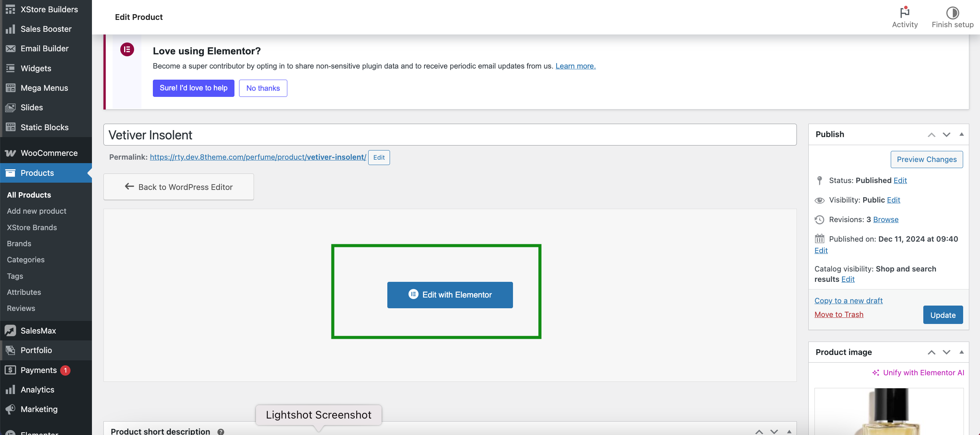Click the help icon beside Product short description
980x435 pixels.
(221, 432)
